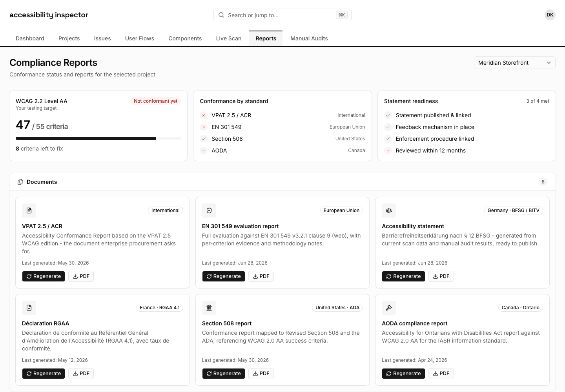Click "Last generated: May 12, 2026" text
565x392 pixels.
click(55, 360)
